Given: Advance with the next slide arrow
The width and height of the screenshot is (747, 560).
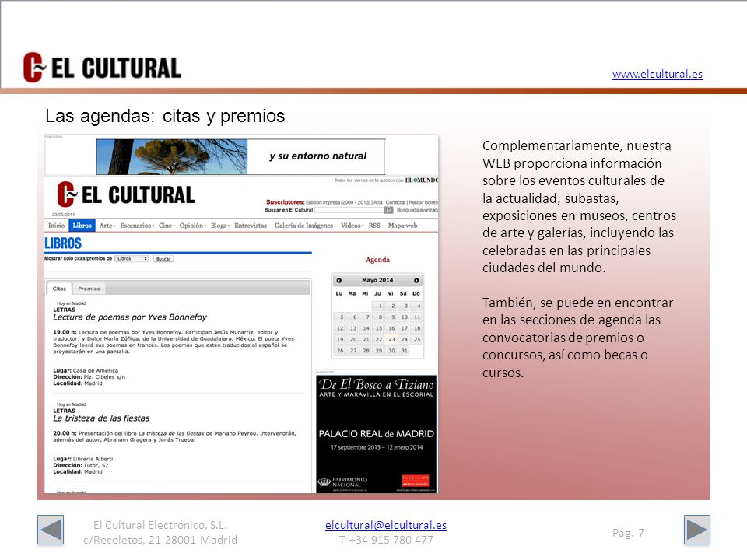Looking at the screenshot, I should coord(697,530).
